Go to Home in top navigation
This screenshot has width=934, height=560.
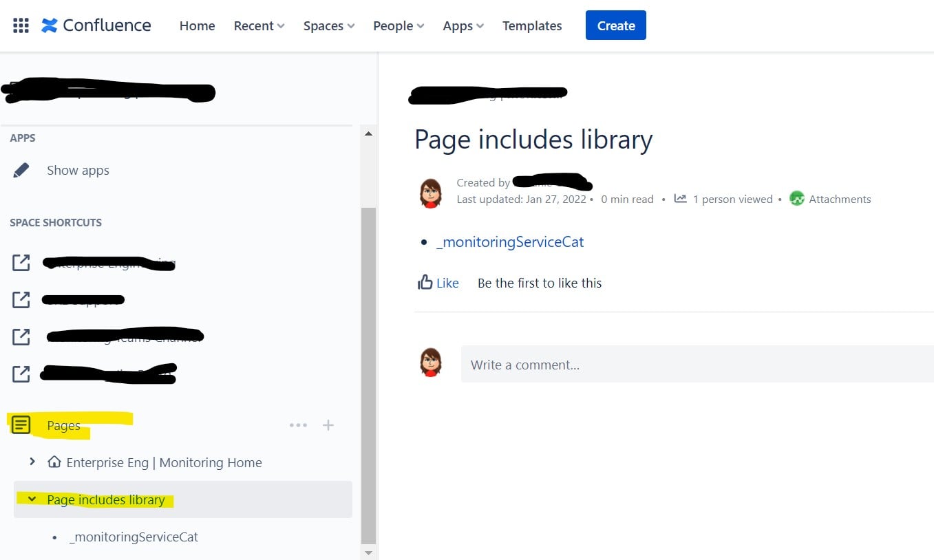point(197,25)
